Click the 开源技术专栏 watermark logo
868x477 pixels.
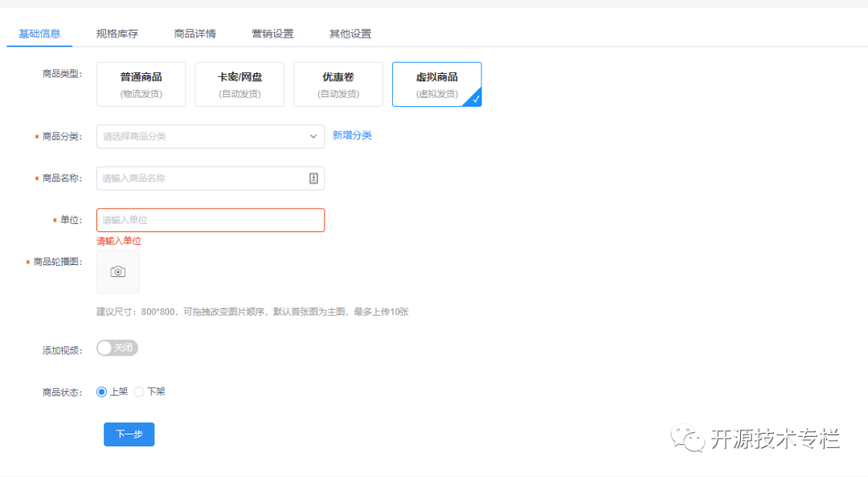pos(687,437)
